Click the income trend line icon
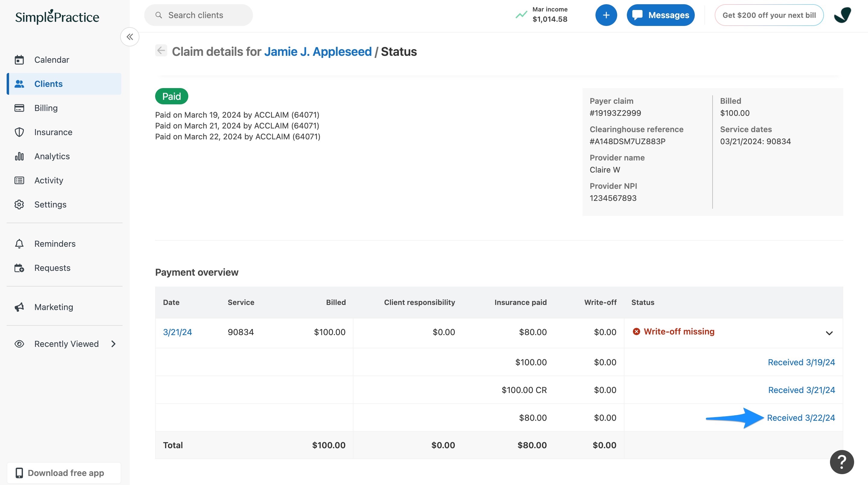Viewport: 868px width, 485px height. point(521,15)
